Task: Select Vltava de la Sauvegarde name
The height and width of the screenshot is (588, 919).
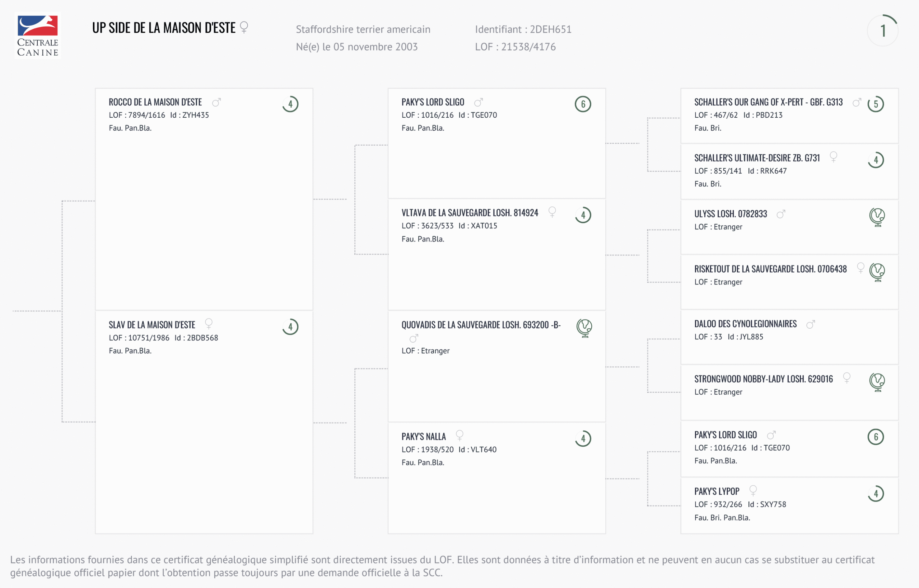Action: (470, 213)
